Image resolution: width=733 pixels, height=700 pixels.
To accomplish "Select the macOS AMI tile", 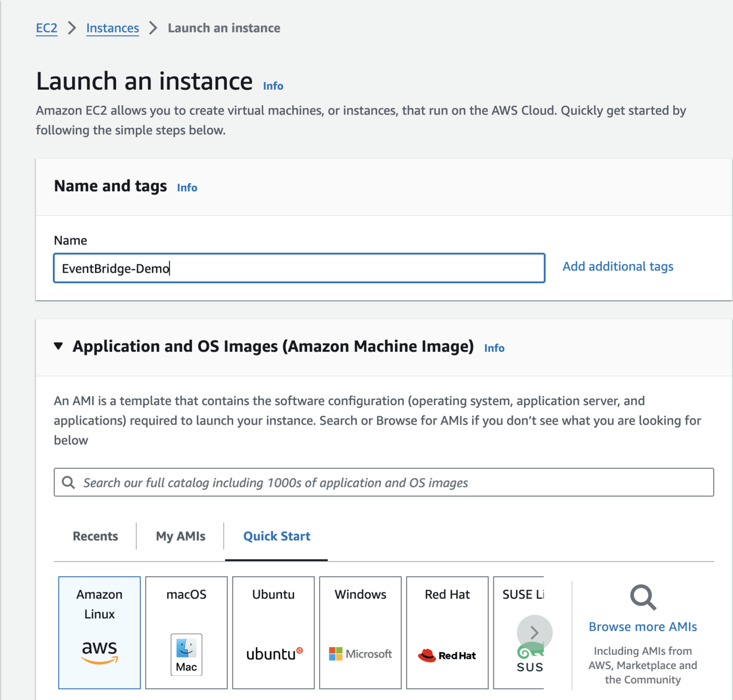I will click(x=186, y=633).
